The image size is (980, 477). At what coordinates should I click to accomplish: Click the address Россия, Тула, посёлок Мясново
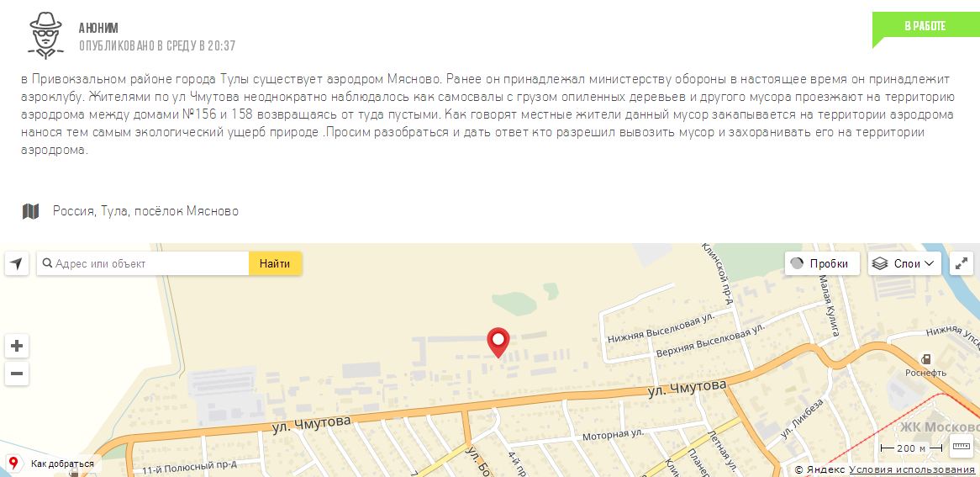145,211
